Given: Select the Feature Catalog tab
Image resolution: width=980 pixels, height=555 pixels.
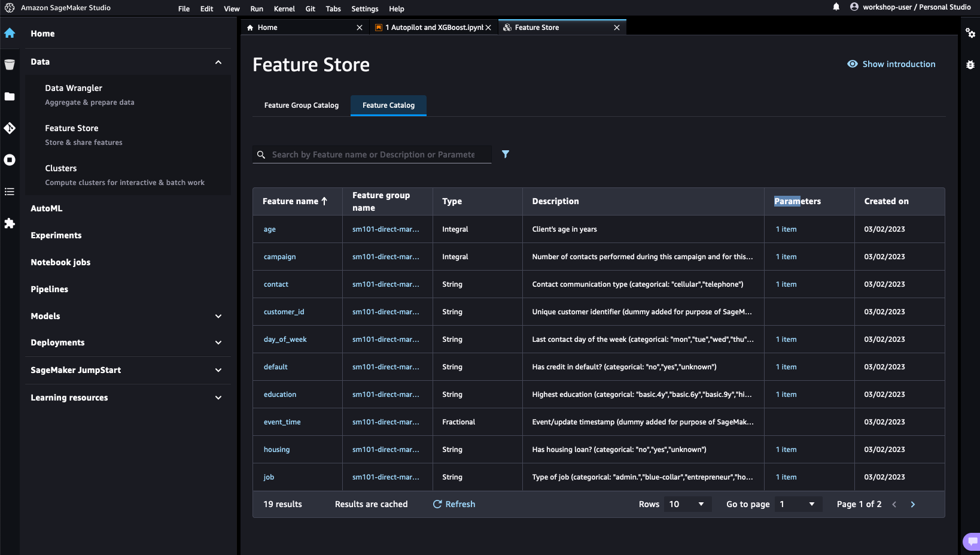Looking at the screenshot, I should pyautogui.click(x=388, y=105).
